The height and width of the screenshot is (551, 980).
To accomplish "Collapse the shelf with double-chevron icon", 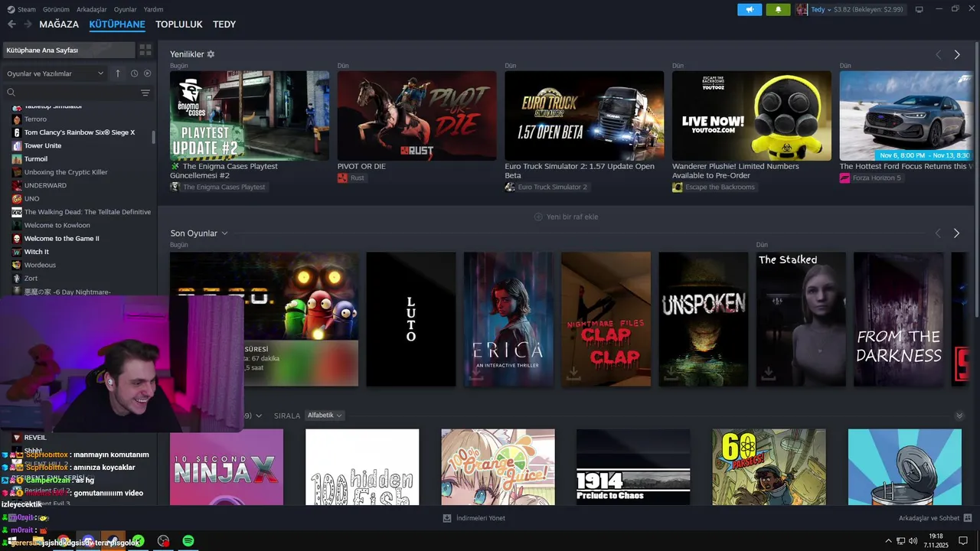I will pyautogui.click(x=959, y=416).
